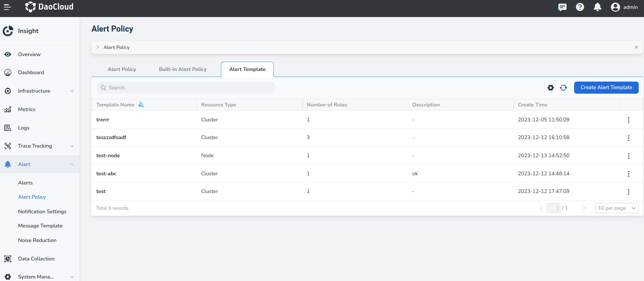Image resolution: width=644 pixels, height=281 pixels.
Task: Open the messages chat icon
Action: point(562,7)
